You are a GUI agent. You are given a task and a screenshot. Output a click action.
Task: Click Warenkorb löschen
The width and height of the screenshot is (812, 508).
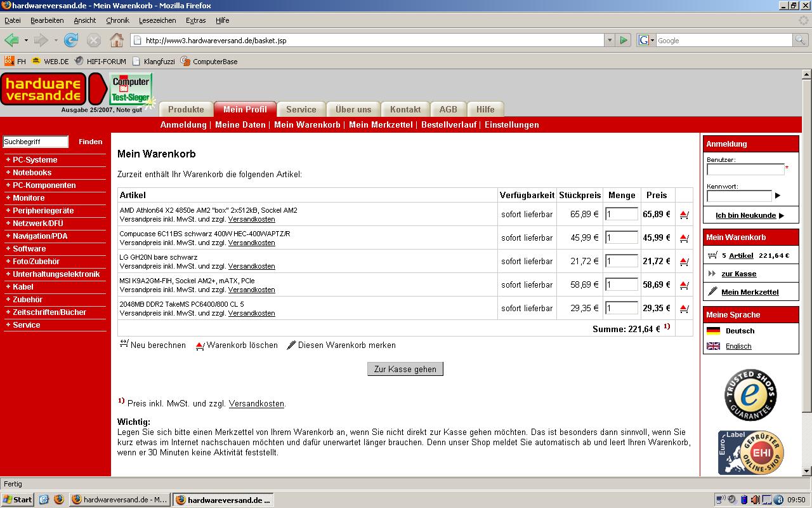coord(237,345)
